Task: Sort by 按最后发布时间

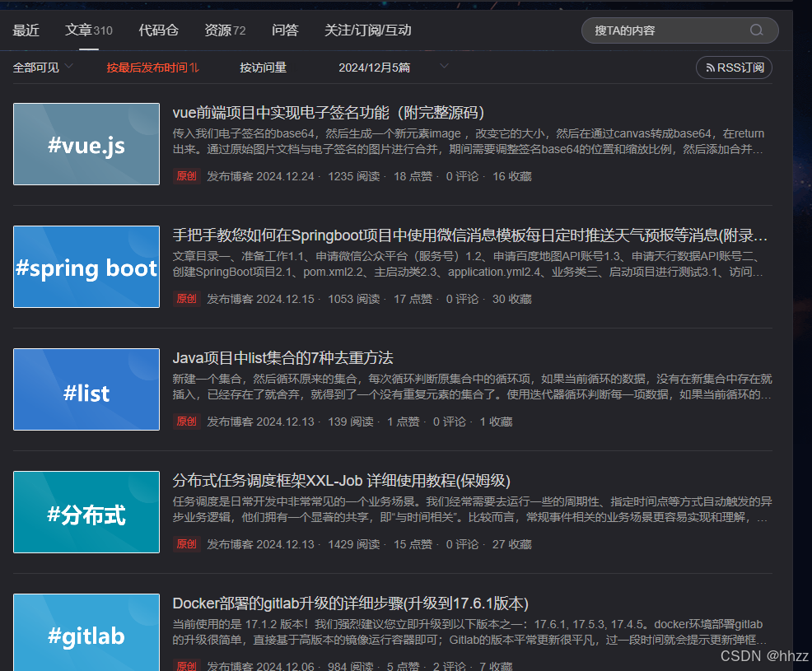Action: [x=153, y=68]
